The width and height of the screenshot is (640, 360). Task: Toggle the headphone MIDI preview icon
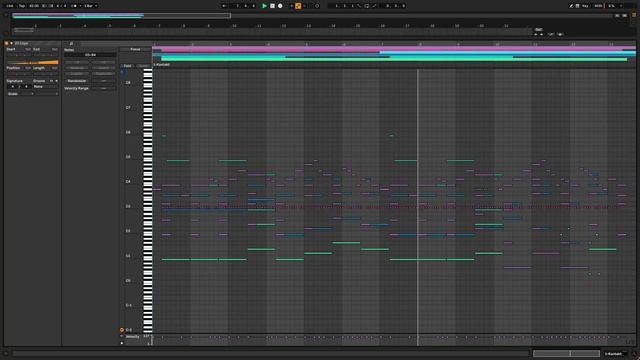pyautogui.click(x=122, y=72)
